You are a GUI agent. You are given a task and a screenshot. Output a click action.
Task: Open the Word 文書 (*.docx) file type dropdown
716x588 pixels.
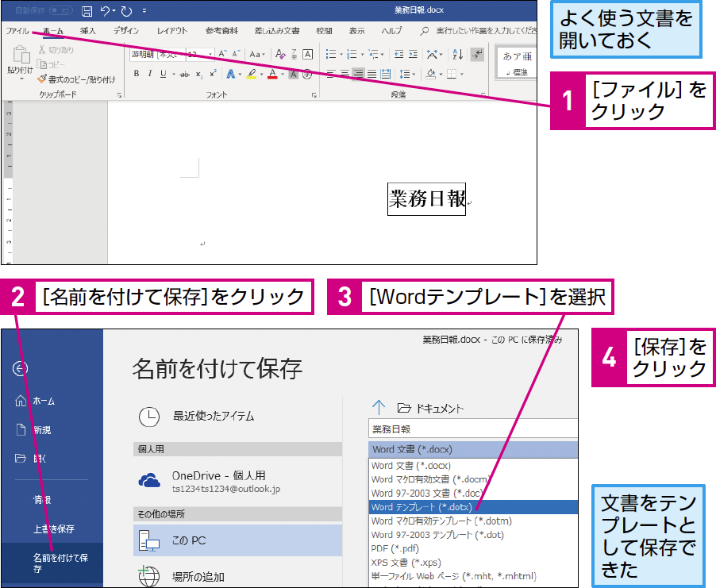click(473, 450)
